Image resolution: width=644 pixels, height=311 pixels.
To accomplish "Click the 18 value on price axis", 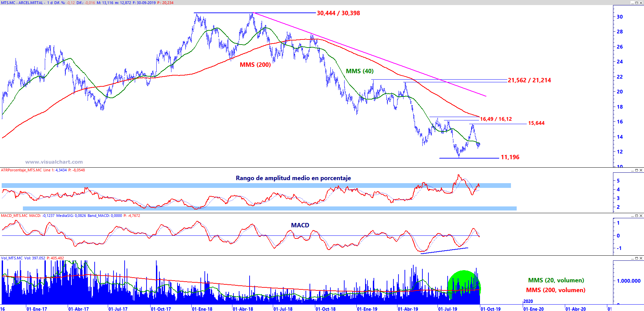I will [x=620, y=107].
